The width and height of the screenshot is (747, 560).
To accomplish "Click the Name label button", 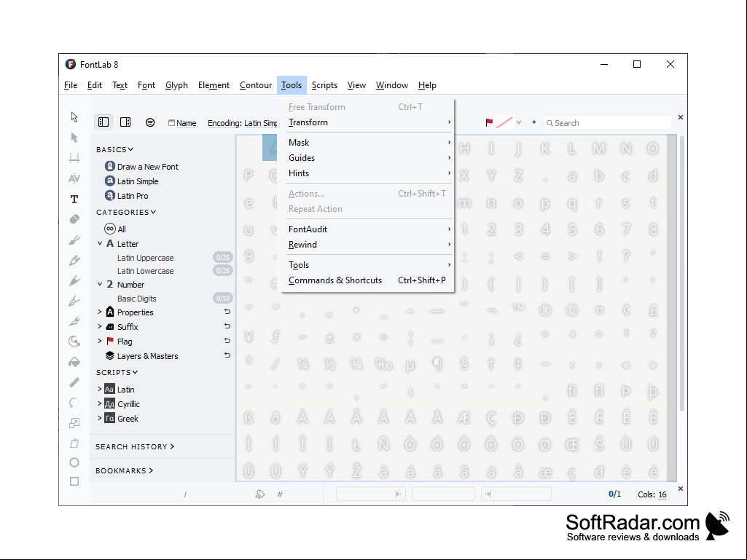I will 182,123.
